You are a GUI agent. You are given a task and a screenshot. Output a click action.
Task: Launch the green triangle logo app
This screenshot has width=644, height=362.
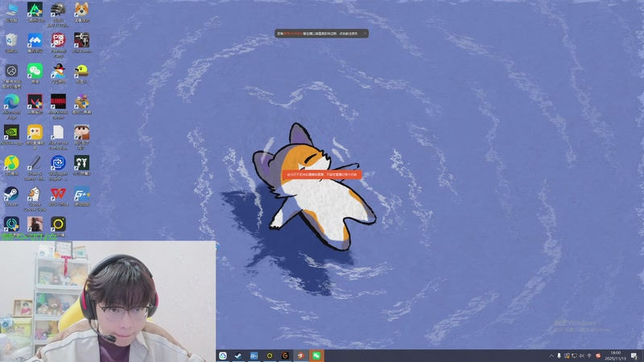(35, 11)
